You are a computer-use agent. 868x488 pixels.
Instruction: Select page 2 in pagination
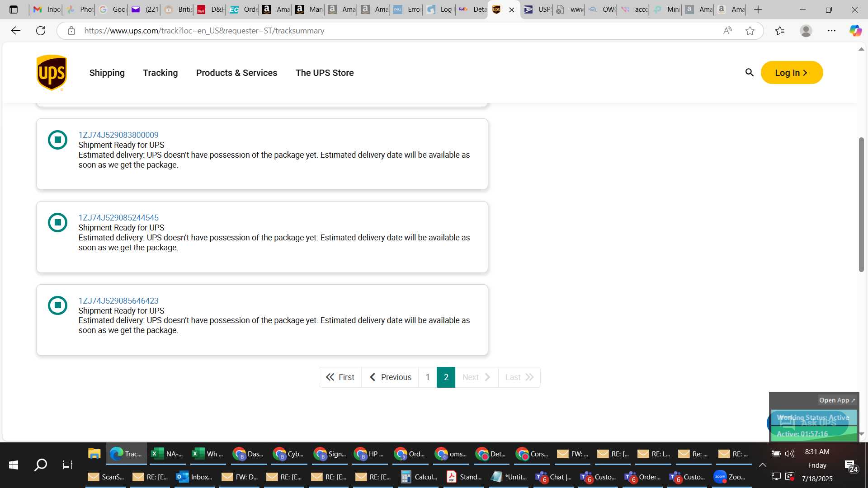coord(446,377)
